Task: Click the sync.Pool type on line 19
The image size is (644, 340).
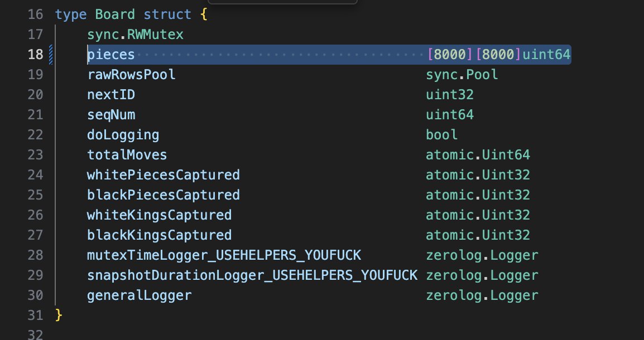Action: [x=462, y=75]
